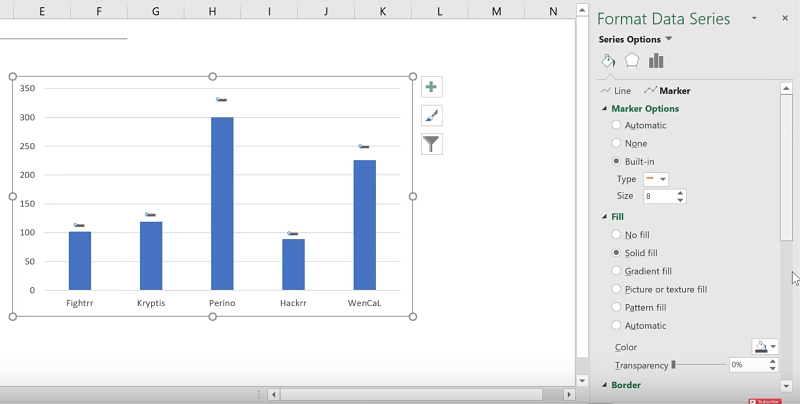800x404 pixels.
Task: Choose the Gradient fill radio button
Action: click(x=616, y=271)
